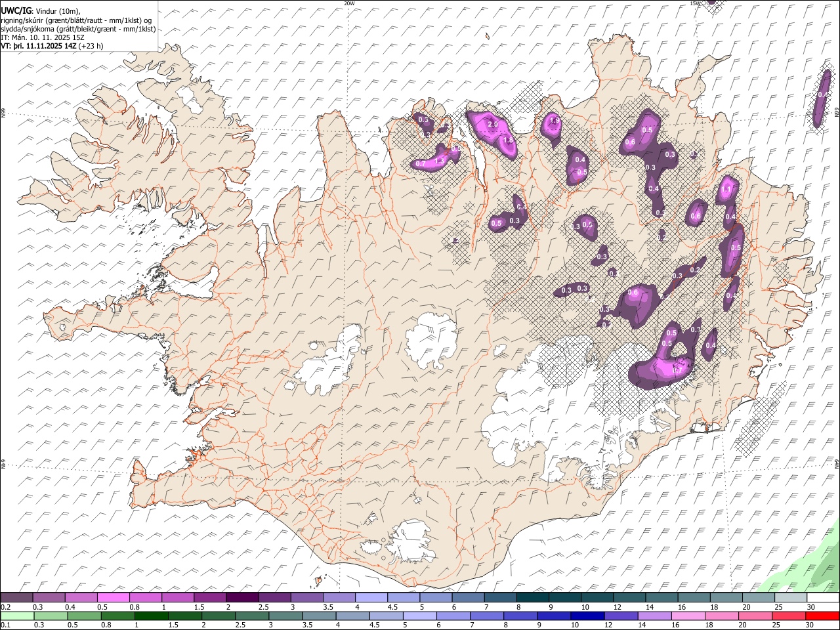Select the '1.1' snowfall value on map
Screen dimensions: 840x630
[726, 190]
